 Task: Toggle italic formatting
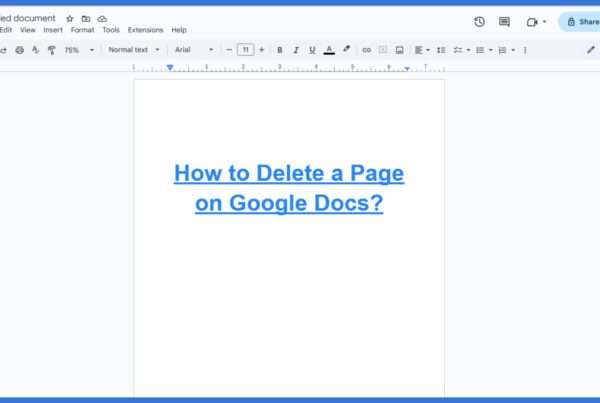296,50
